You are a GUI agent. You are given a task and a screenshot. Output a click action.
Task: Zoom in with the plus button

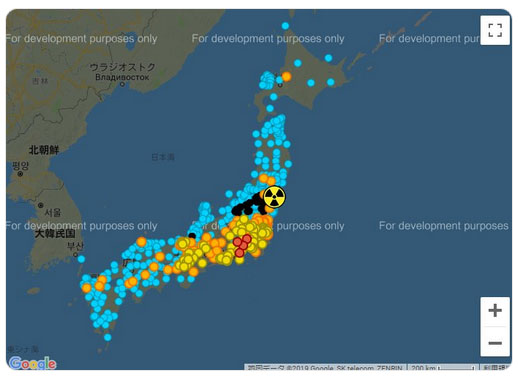point(495,311)
